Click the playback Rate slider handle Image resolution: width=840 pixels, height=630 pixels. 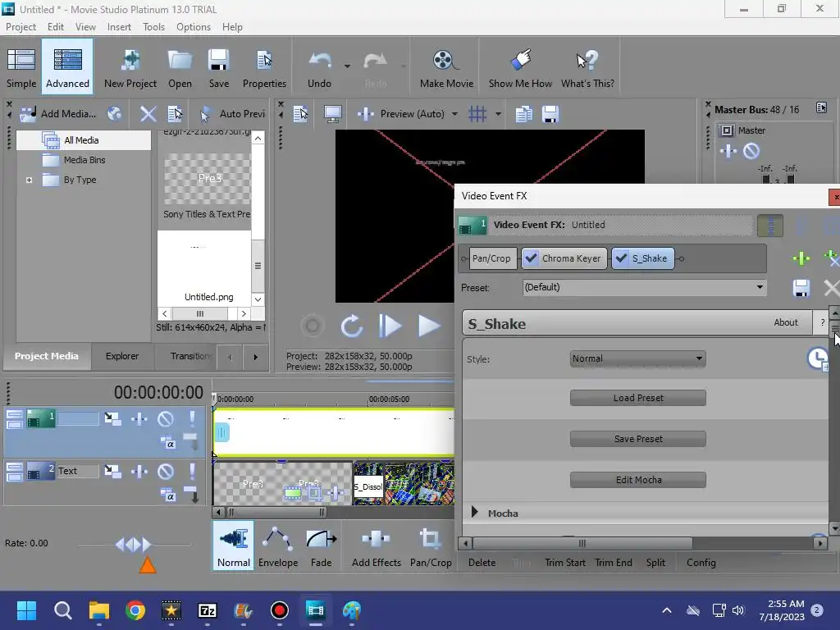pyautogui.click(x=134, y=545)
